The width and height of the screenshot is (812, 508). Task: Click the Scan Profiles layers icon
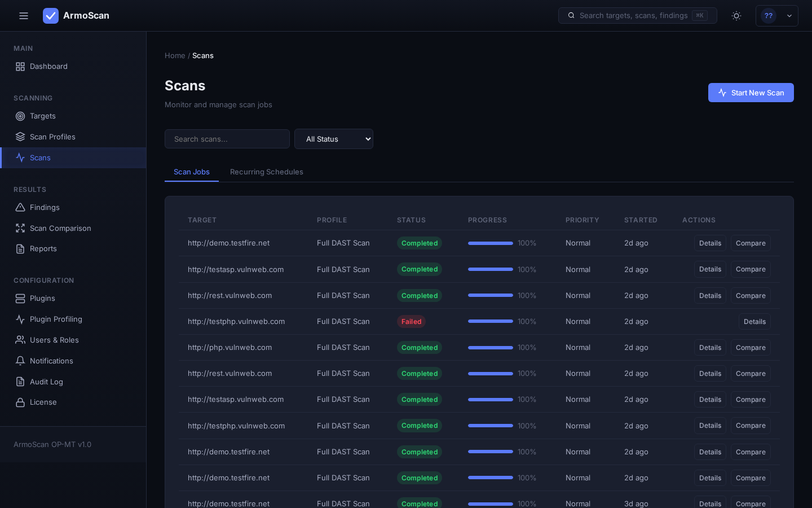[20, 137]
